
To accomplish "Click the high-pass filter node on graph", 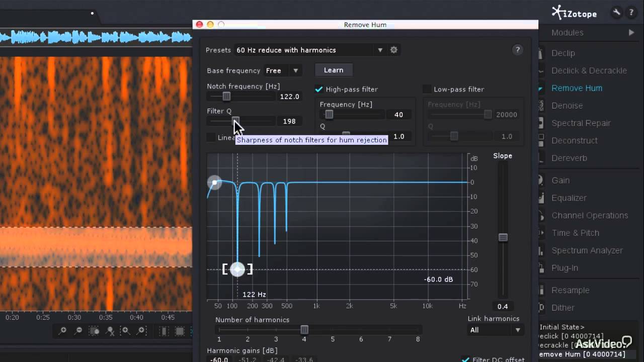I will (x=215, y=183).
